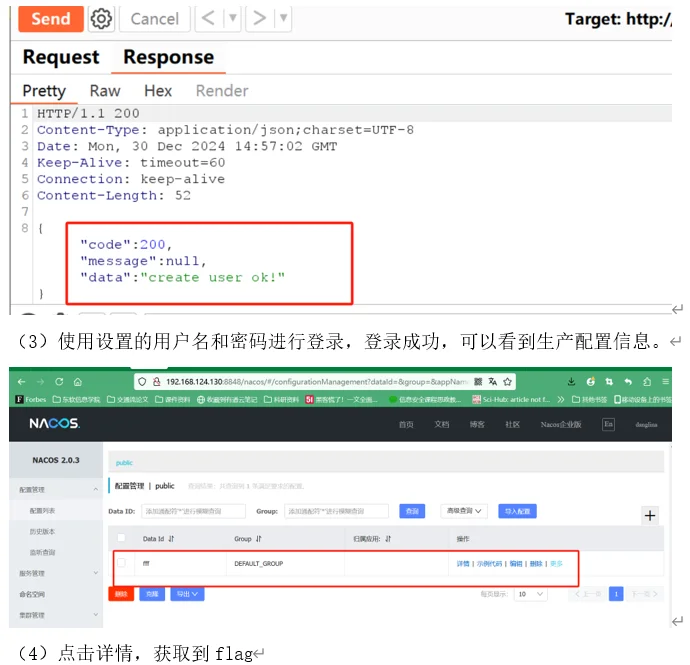The height and width of the screenshot is (665, 690).
Task: Open the browser downloads icon
Action: click(x=571, y=382)
